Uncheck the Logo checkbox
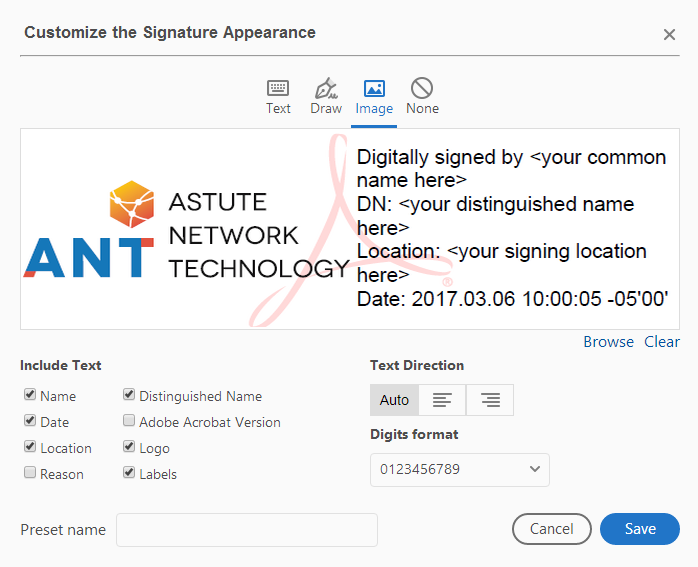Image resolution: width=698 pixels, height=567 pixels. tap(129, 447)
